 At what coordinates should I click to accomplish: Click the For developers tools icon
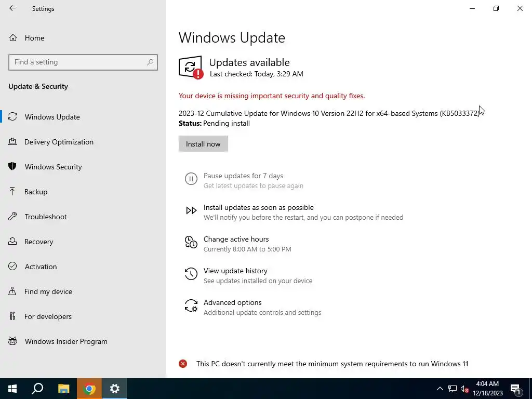point(12,316)
